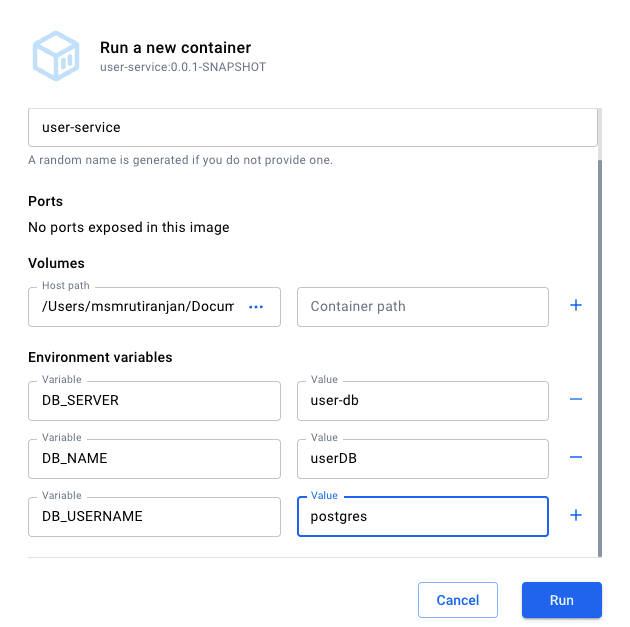This screenshot has height=627, width=630.
Task: Remove the DB_SERVER environment variable row
Action: coord(575,399)
